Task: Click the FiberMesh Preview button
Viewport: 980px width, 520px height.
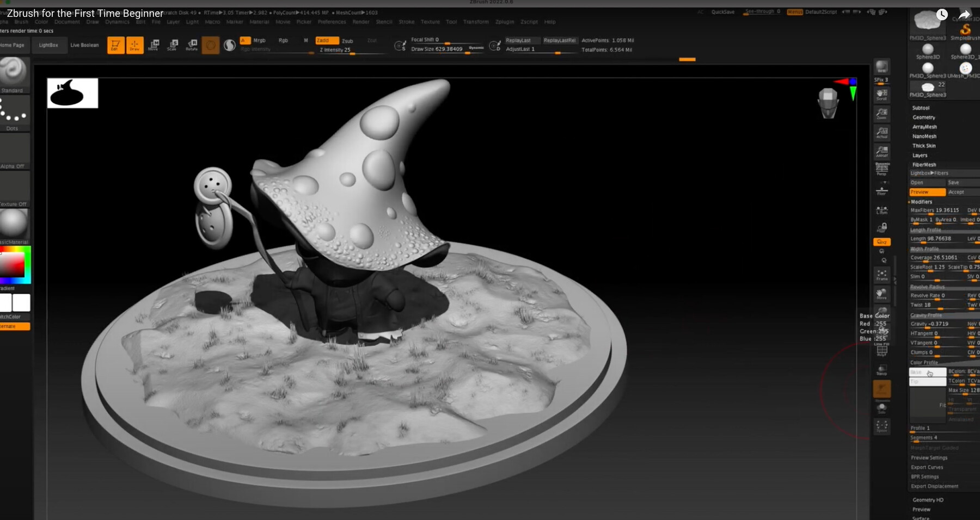Action: point(928,192)
